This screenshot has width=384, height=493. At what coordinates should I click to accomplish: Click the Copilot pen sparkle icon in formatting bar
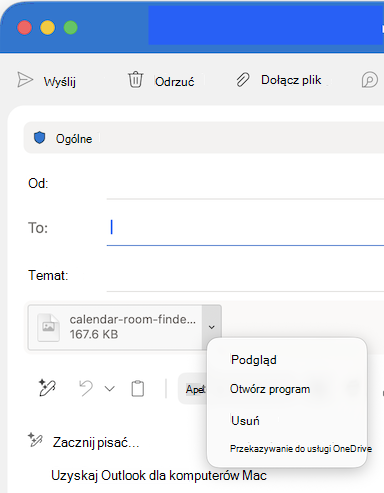47,388
